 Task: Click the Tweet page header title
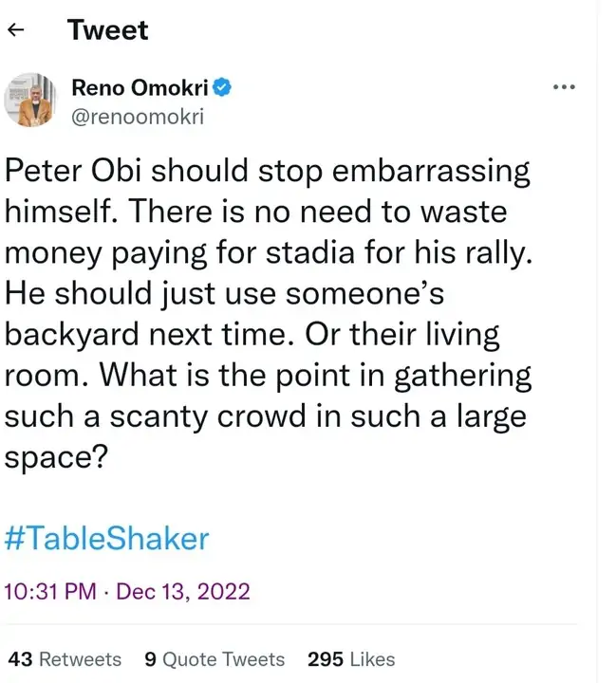click(x=107, y=30)
